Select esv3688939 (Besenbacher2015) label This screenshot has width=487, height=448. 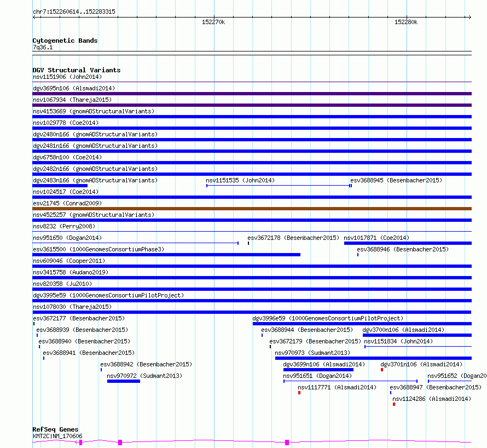pyautogui.click(x=82, y=330)
